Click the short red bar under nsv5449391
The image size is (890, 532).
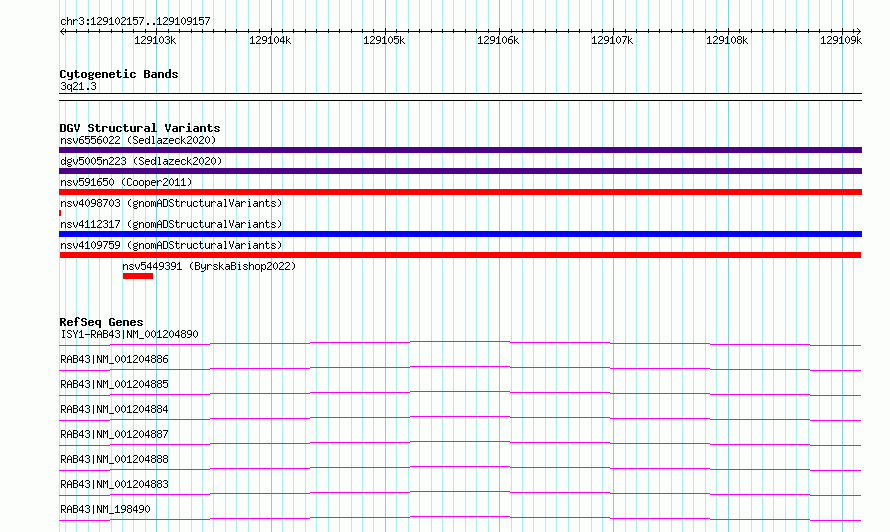138,276
